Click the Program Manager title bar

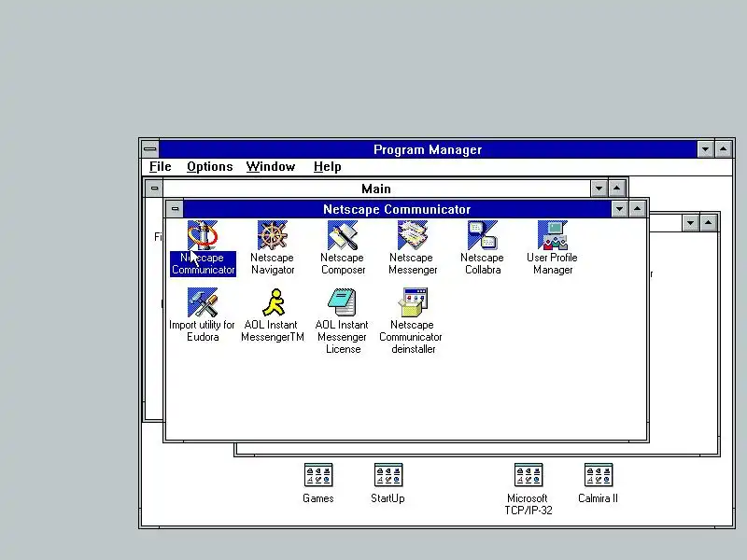[428, 149]
